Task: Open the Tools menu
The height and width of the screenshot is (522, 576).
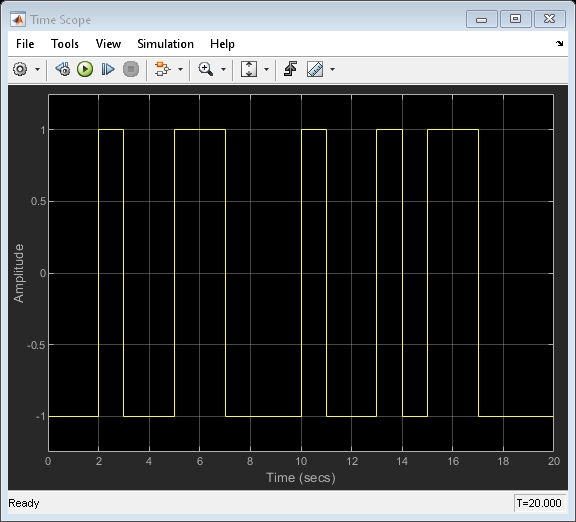Action: pos(65,44)
